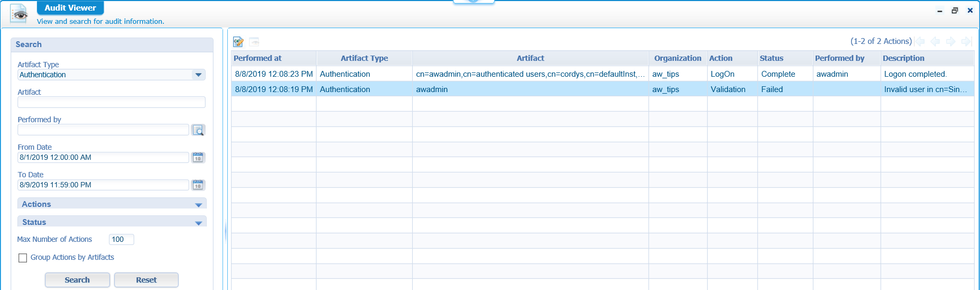Sort by Artifact column header
980x290 pixels.
(530, 58)
